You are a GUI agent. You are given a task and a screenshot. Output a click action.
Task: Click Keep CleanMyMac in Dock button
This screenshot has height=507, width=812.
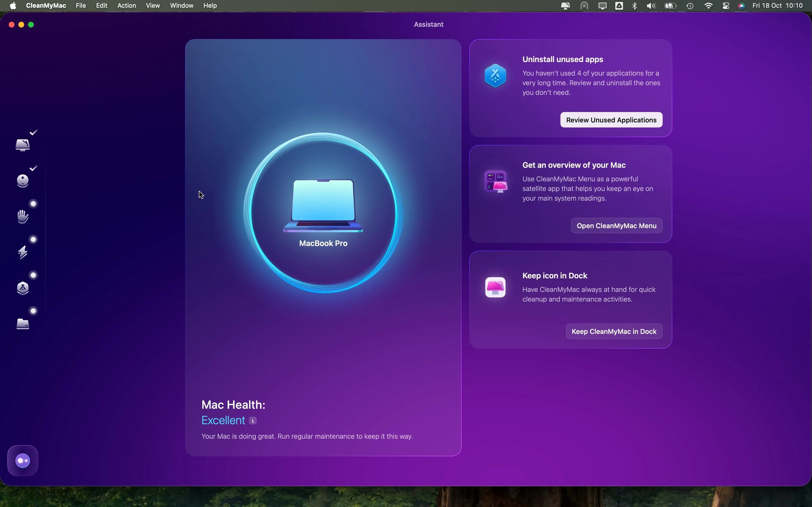coord(614,331)
